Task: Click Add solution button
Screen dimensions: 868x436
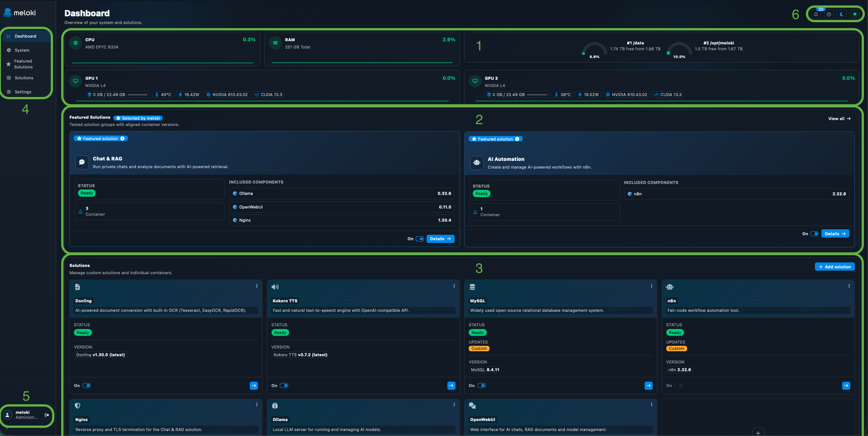Action: [834, 267]
